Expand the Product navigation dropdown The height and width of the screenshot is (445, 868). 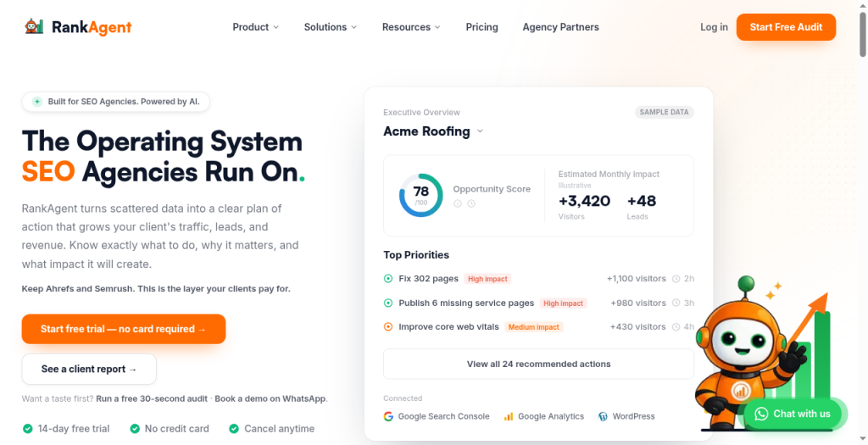[x=256, y=27]
